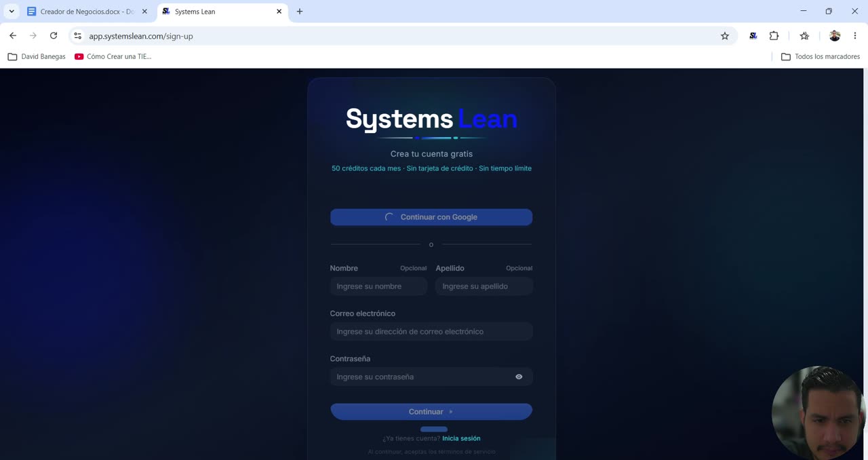Screen dimensions: 868x460
Task: Open Chrome's three-dot menu
Action: [854, 36]
